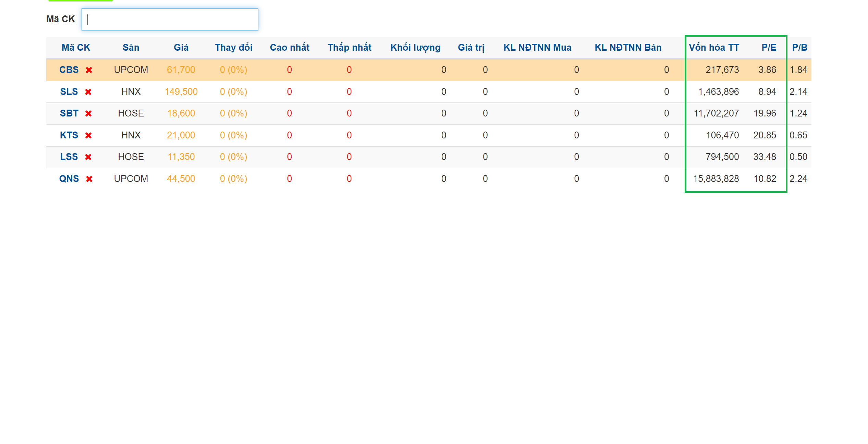Sort by the Vốn hóa TT column header
This screenshot has width=868, height=444.
[x=714, y=48]
